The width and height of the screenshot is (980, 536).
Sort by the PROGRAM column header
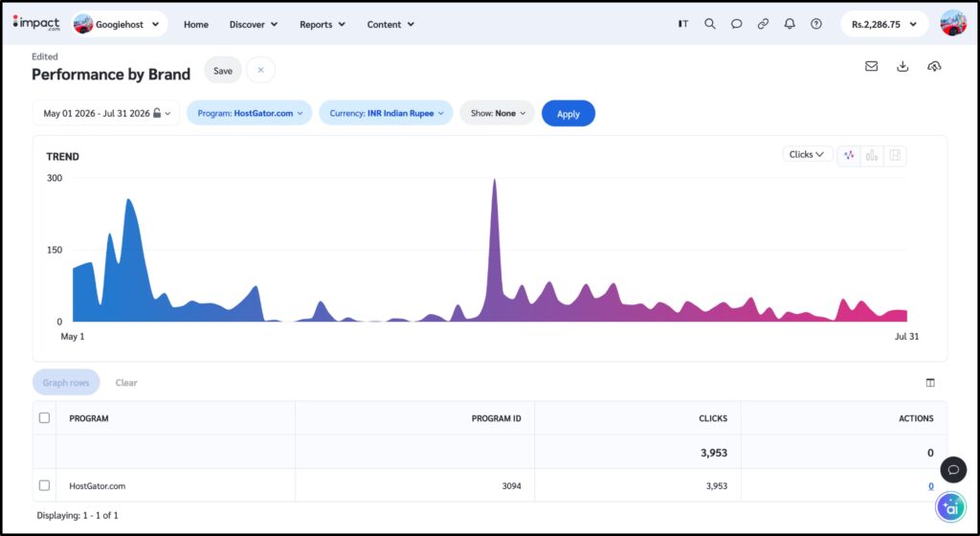point(89,418)
